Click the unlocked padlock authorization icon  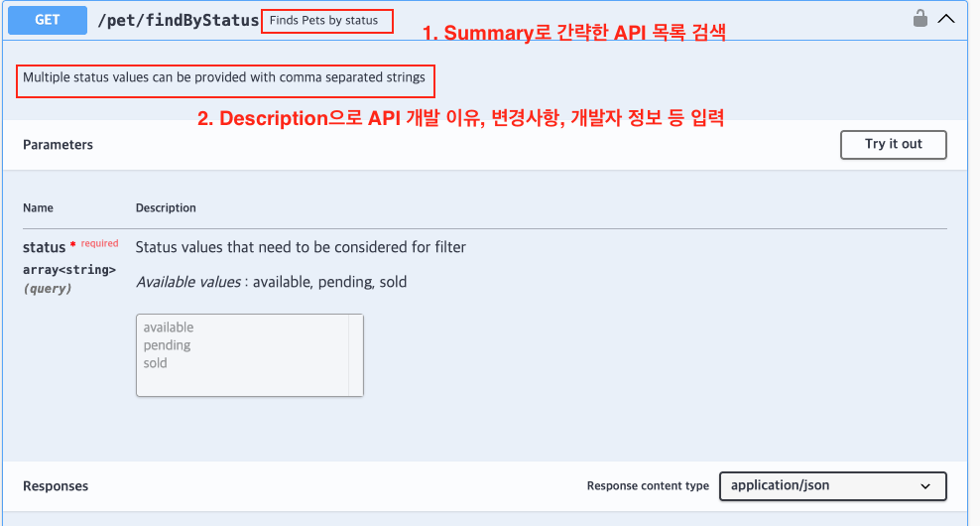(919, 18)
